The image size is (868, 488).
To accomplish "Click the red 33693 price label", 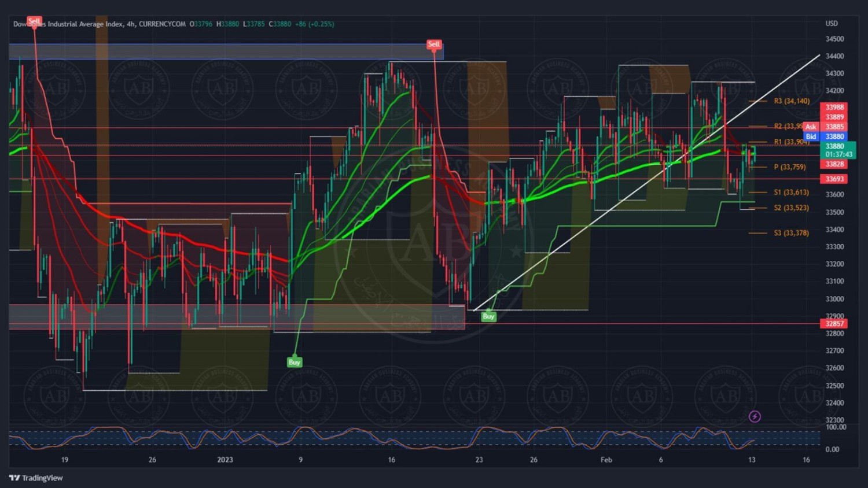I will coord(834,179).
